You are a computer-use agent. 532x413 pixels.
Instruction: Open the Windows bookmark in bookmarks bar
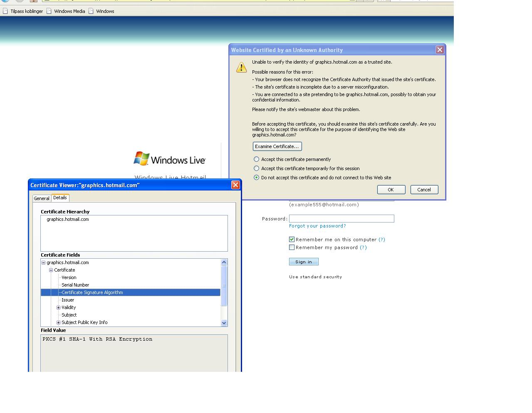pyautogui.click(x=101, y=11)
